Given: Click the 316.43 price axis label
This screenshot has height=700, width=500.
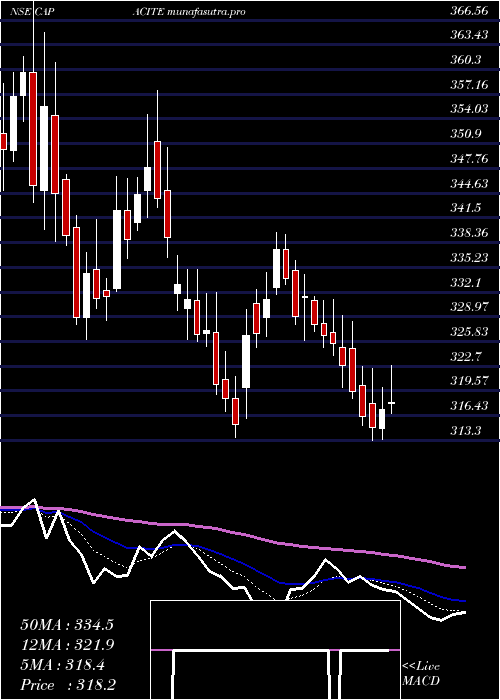Looking at the screenshot, I should (469, 406).
